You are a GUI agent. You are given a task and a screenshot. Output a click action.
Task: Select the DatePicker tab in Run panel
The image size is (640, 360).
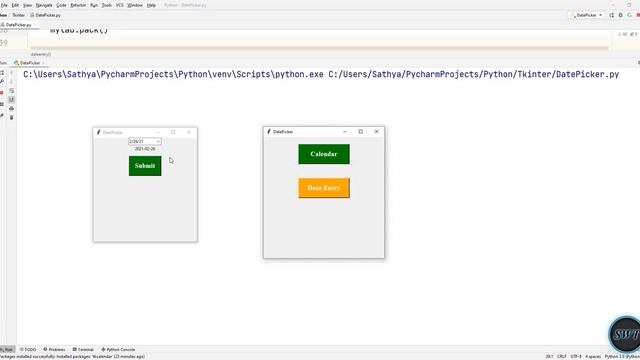[x=30, y=63]
